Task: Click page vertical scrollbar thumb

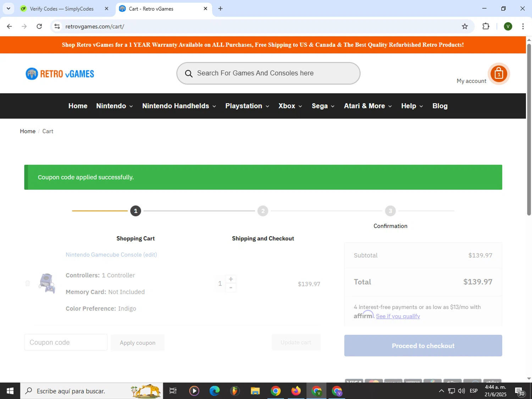Action: [x=529, y=129]
